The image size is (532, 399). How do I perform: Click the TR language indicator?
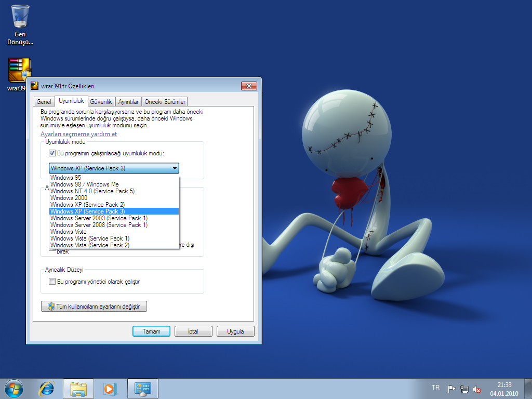(436, 388)
